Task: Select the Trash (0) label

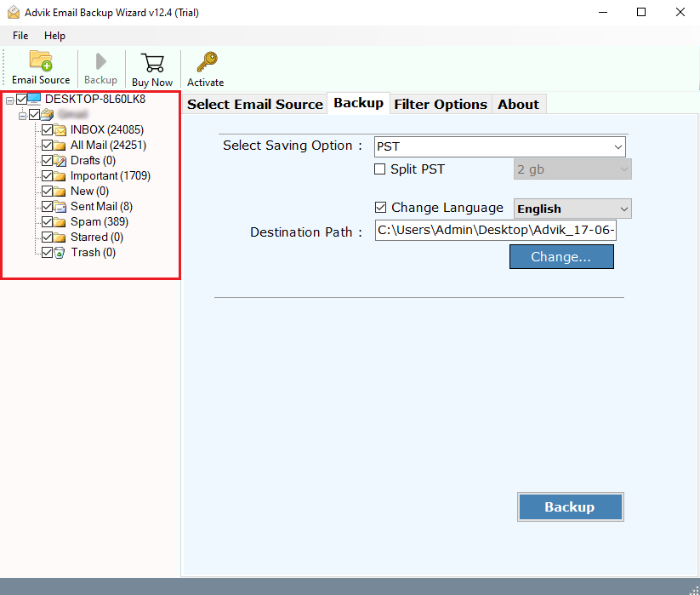Action: pos(94,252)
